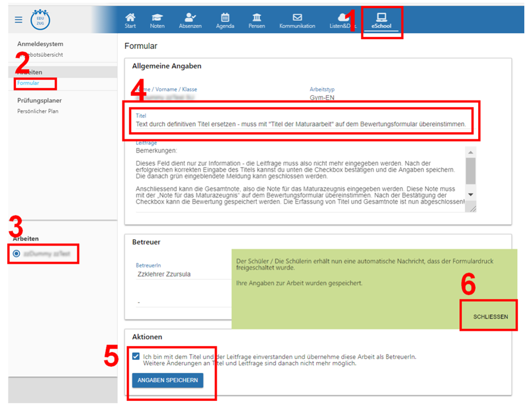This screenshot has height=420, width=527.
Task: Click into the Titel text field
Action: coord(300,126)
